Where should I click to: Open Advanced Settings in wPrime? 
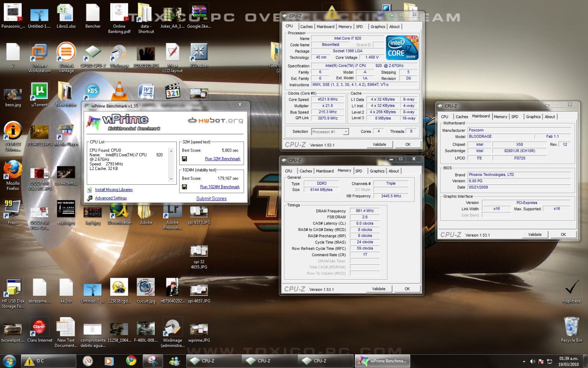click(111, 198)
